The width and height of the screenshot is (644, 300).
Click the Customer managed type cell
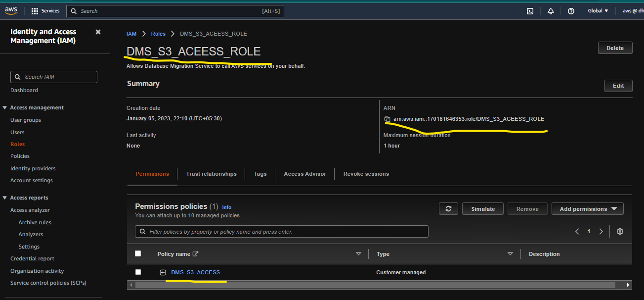[401, 272]
